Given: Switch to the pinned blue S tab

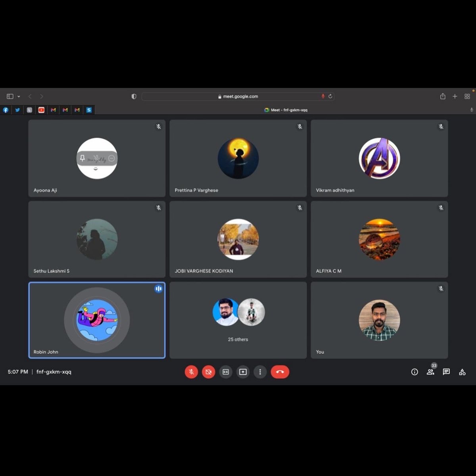Looking at the screenshot, I should coord(89,110).
